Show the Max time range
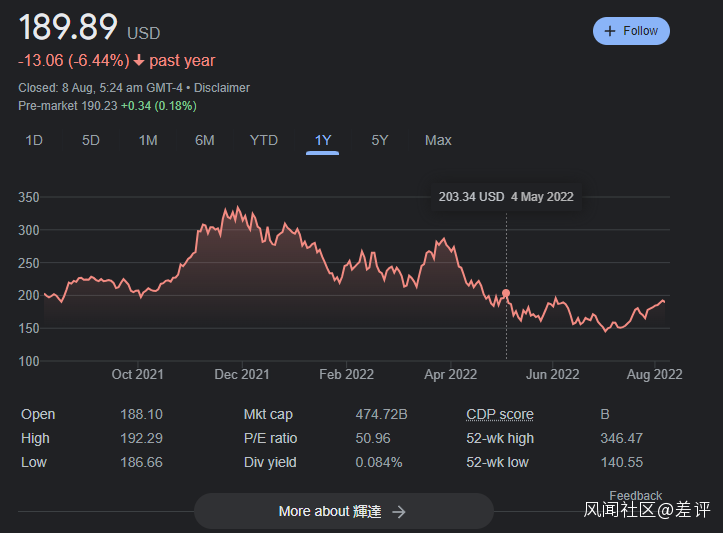 438,141
